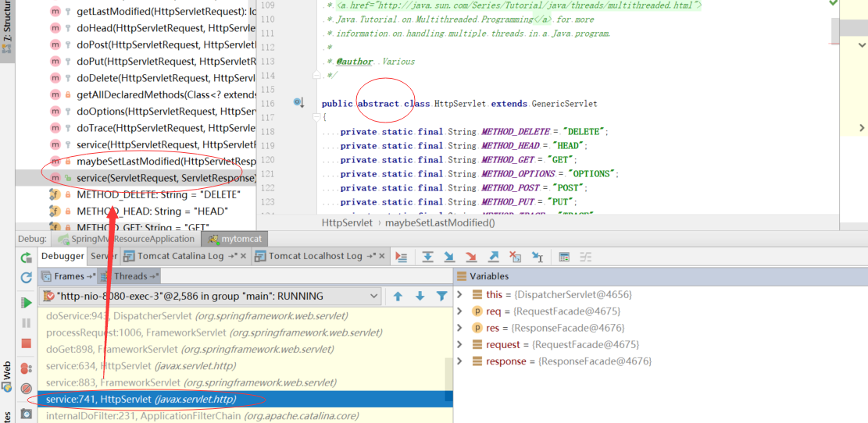Select doPut method in Structure panel
The height and width of the screenshot is (423, 868).
[136, 61]
